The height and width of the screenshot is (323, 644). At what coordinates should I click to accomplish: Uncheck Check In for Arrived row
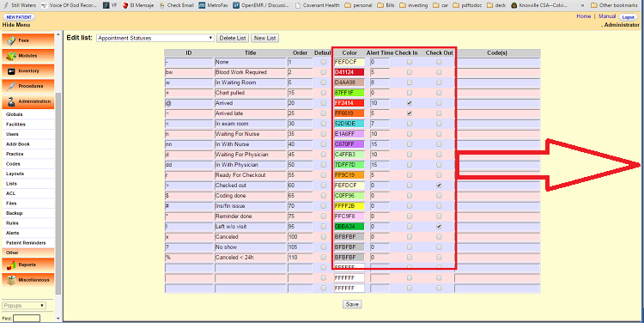[x=409, y=103]
